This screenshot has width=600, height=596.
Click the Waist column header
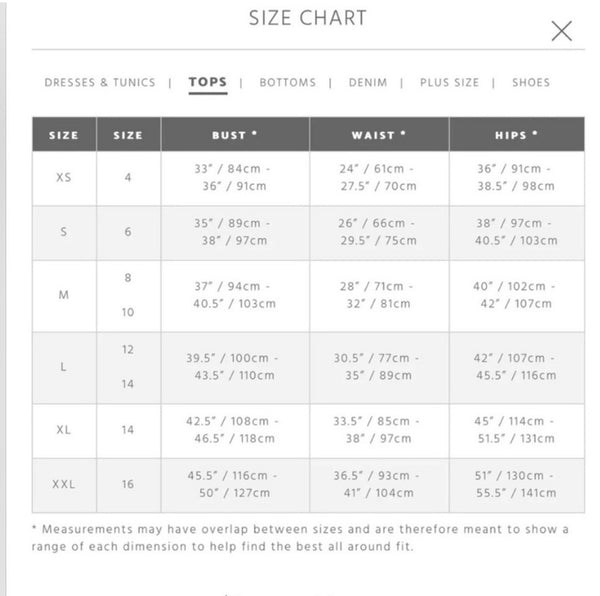[x=379, y=135]
